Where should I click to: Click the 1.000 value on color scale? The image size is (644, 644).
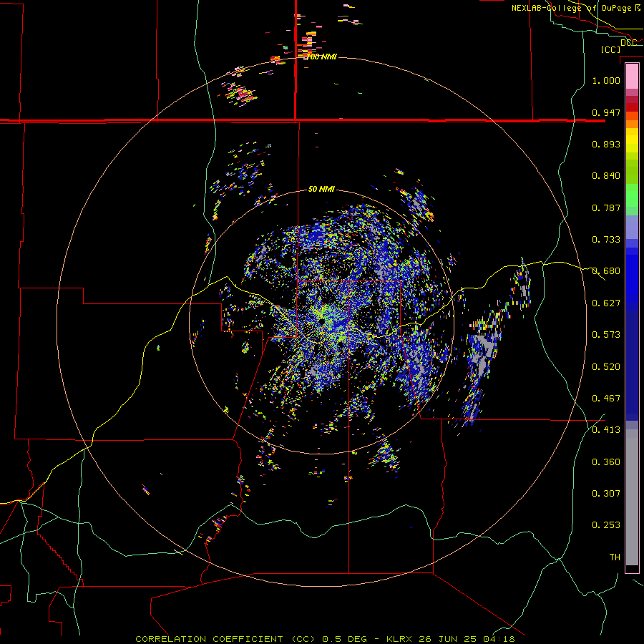pos(606,80)
